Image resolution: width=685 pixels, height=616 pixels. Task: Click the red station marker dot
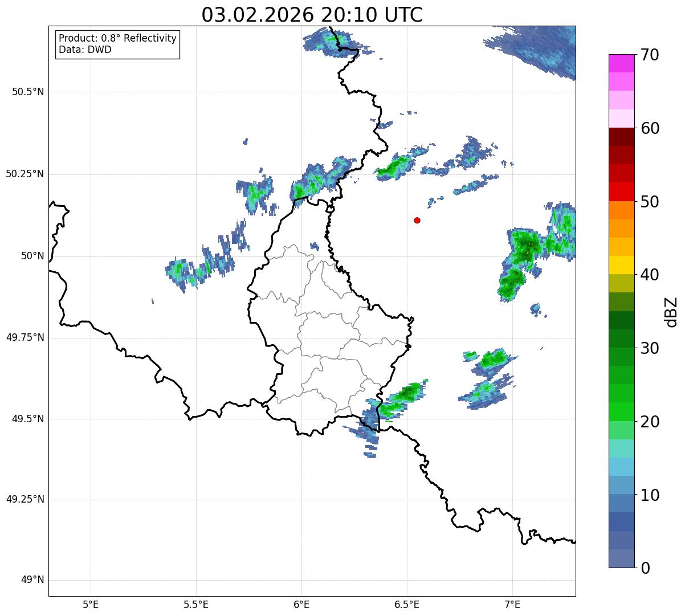[x=417, y=220]
